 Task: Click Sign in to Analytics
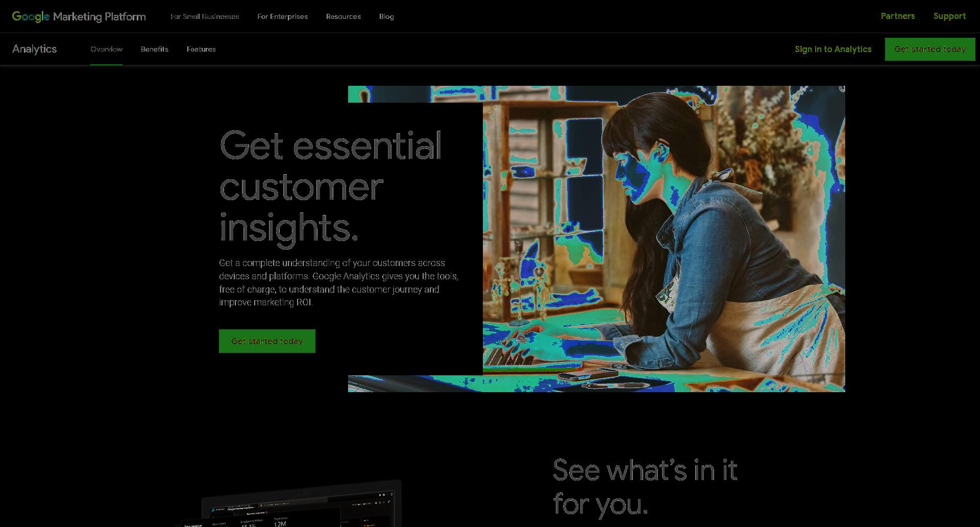click(x=833, y=49)
